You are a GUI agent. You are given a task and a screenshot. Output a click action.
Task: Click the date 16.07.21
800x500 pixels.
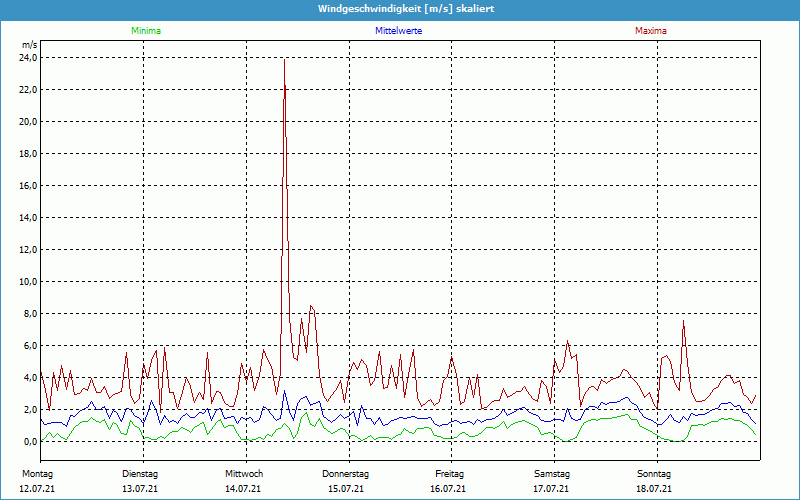coord(448,489)
